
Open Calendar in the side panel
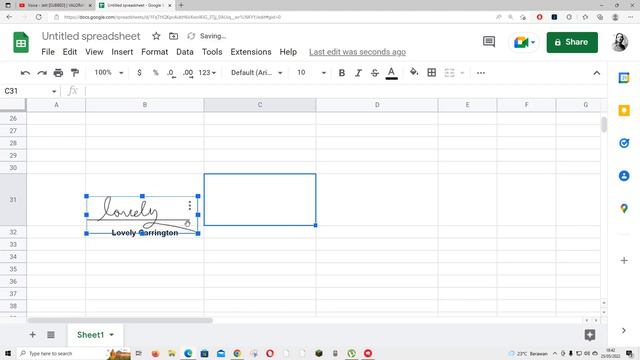click(624, 78)
